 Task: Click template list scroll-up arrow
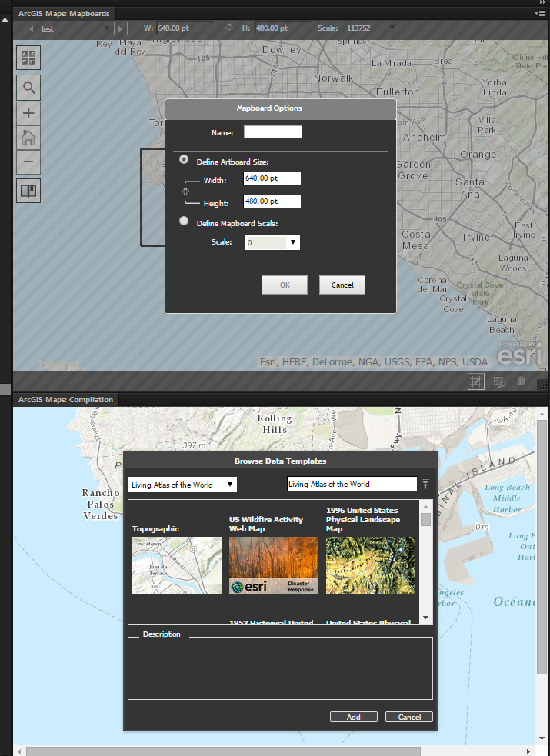(425, 506)
